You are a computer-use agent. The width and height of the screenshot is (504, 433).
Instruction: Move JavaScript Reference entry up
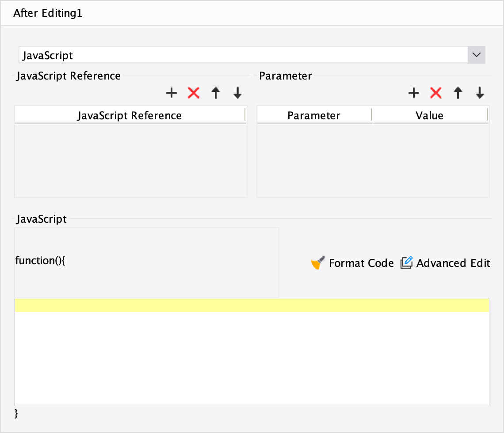[x=216, y=93]
